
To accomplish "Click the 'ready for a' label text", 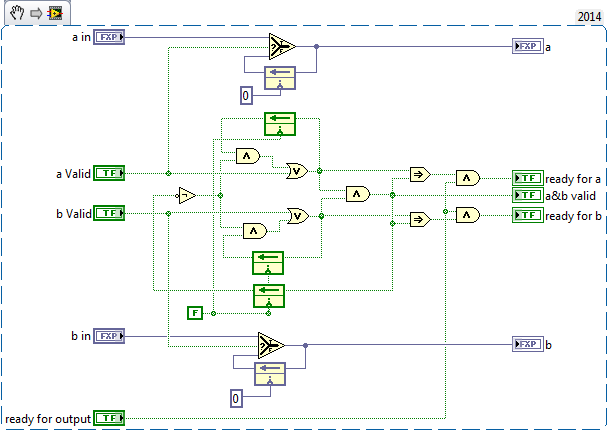I will coord(573,179).
